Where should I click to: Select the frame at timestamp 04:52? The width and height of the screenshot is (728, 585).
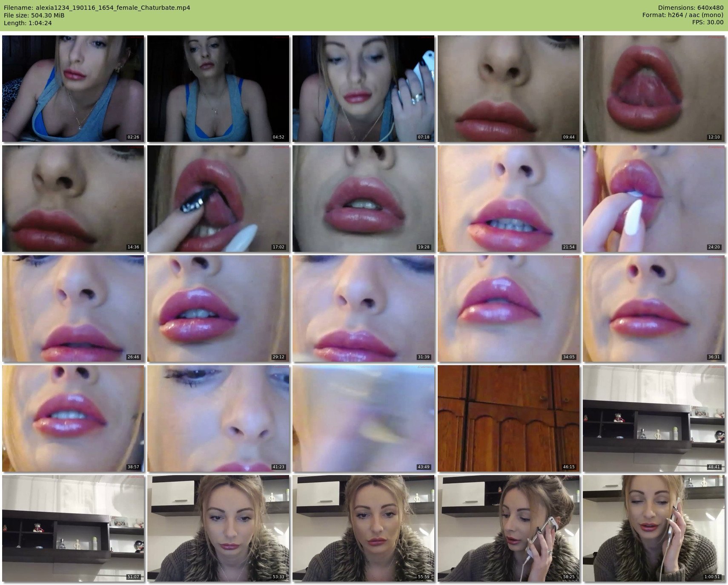point(218,89)
